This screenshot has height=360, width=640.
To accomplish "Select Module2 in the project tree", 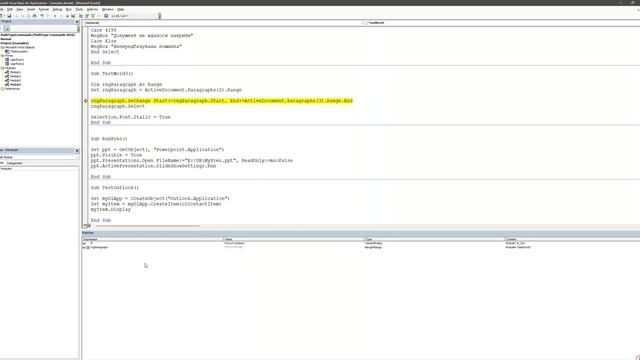I will (x=15, y=76).
